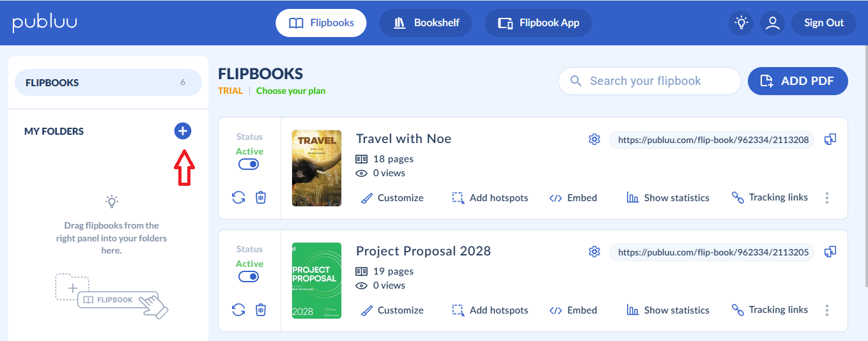
Task: Click Add hotspots for Travel with Noe
Action: click(x=490, y=198)
